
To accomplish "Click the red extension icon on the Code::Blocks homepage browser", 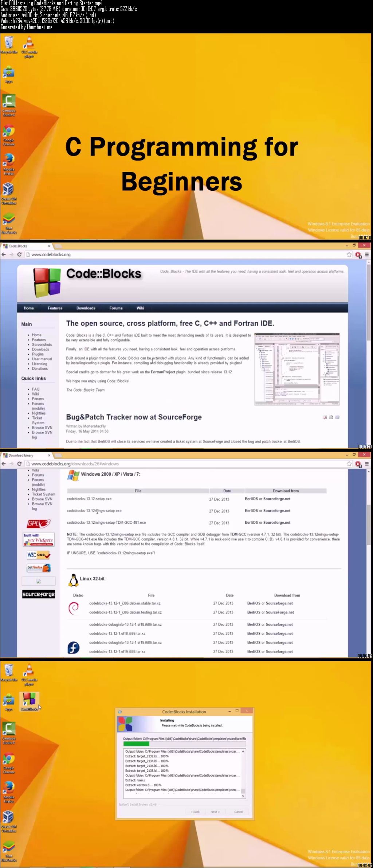I will pos(358,255).
